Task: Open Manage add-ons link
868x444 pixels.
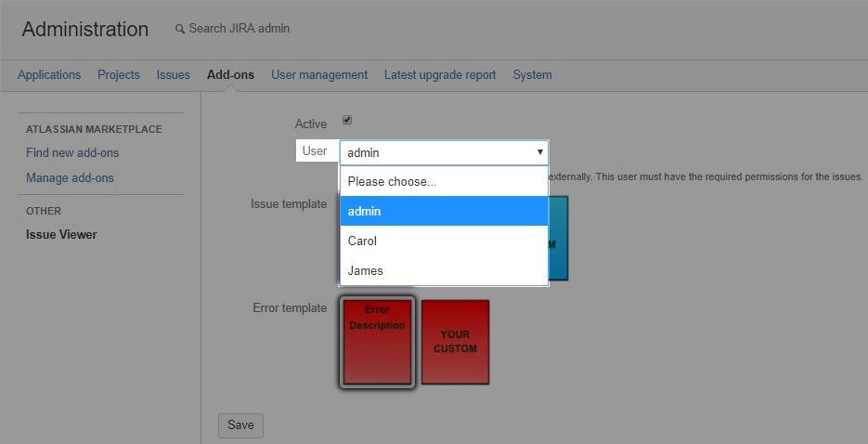Action: 70,177
